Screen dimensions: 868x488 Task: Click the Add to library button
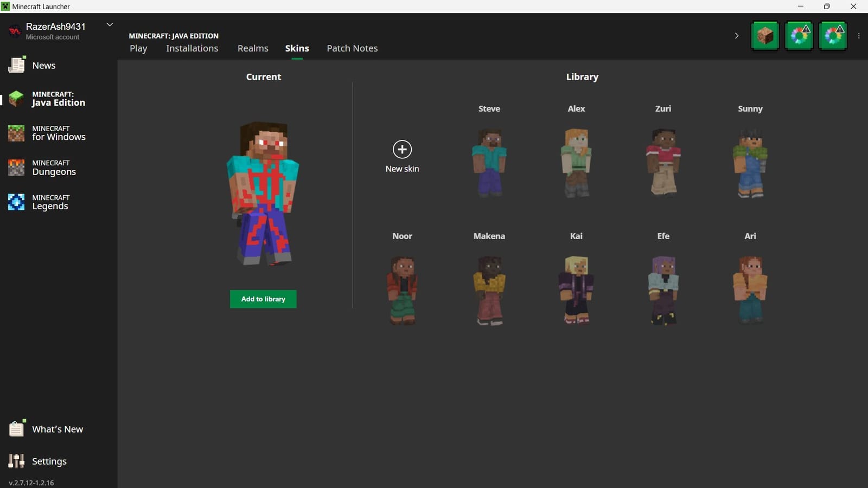[263, 299]
